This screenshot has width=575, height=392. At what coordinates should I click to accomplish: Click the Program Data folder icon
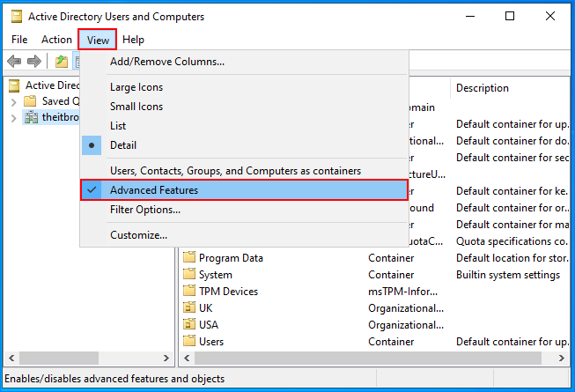pos(189,257)
